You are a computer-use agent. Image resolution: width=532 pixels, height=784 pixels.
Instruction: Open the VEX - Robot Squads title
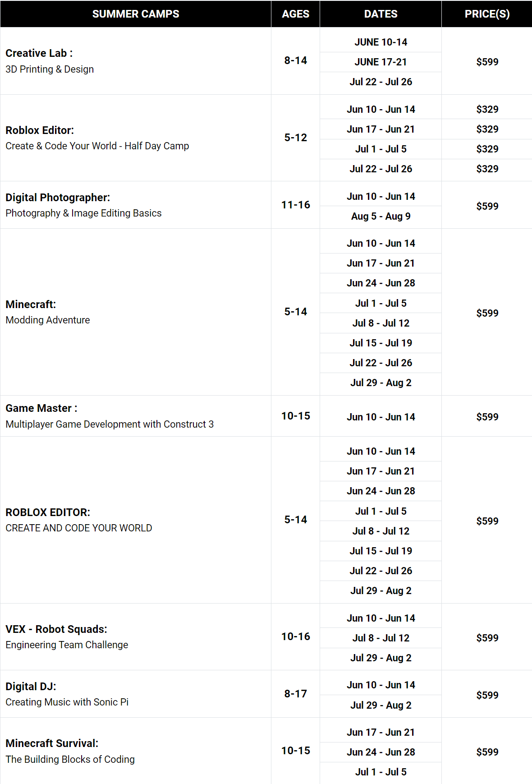[56, 629]
